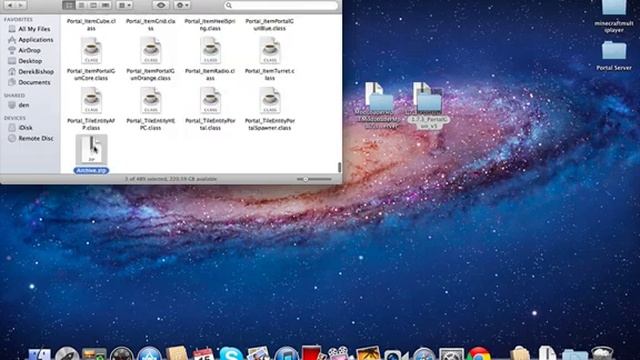Click the selected-items status bar text

point(171,179)
